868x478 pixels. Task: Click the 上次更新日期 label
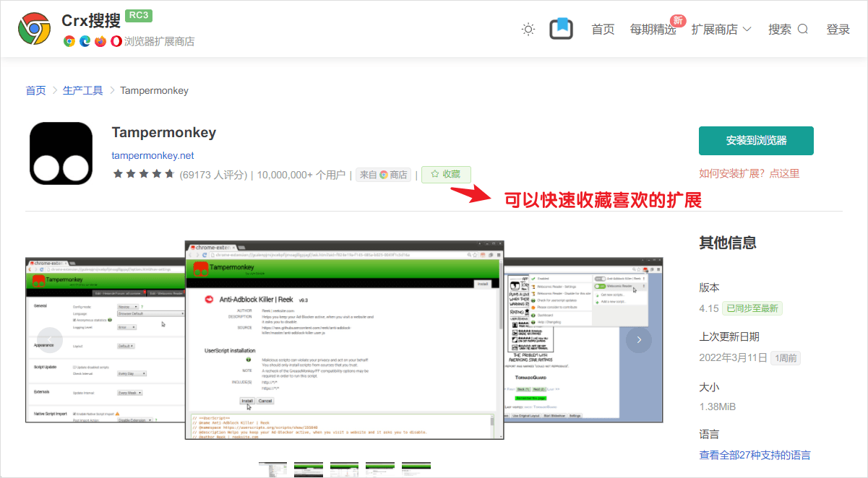[x=729, y=336]
